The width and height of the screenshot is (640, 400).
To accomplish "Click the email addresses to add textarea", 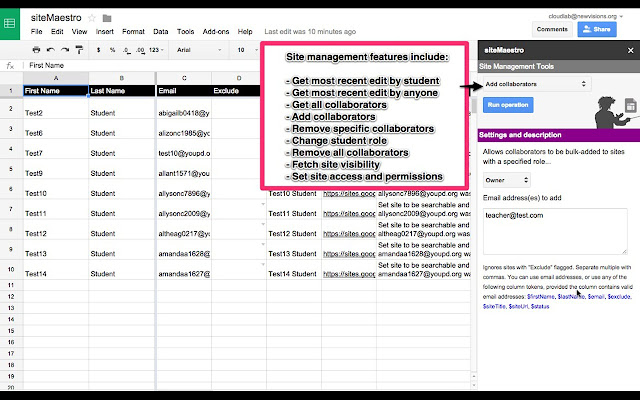I will [555, 231].
